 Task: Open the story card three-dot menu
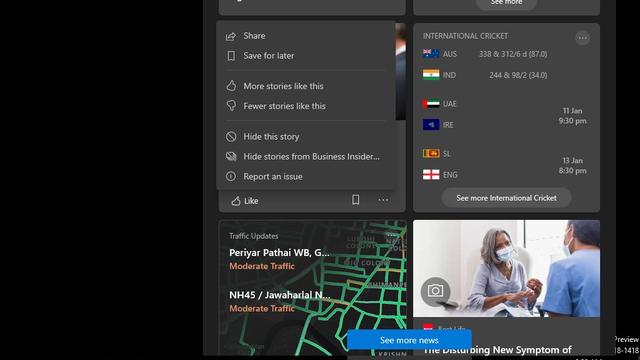383,200
